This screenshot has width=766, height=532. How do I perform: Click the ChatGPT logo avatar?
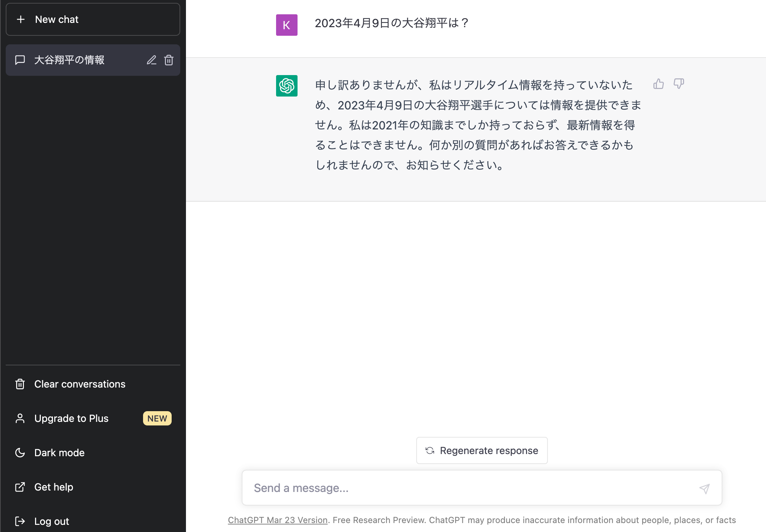point(286,86)
